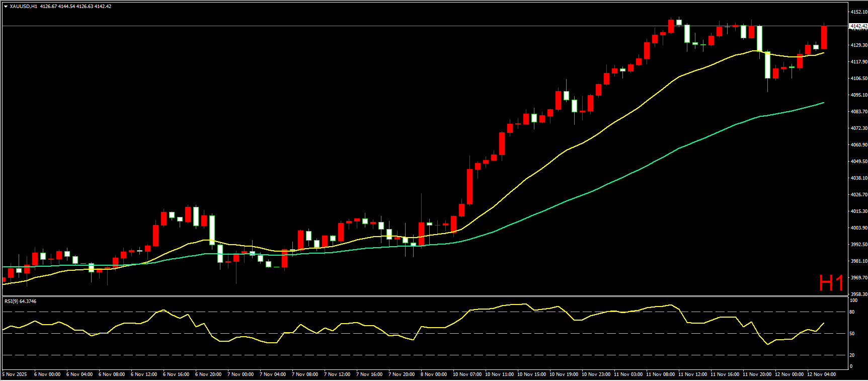Viewport: 868px width, 381px height.
Task: Select the RSI(9) indicator label
Action: [20, 301]
